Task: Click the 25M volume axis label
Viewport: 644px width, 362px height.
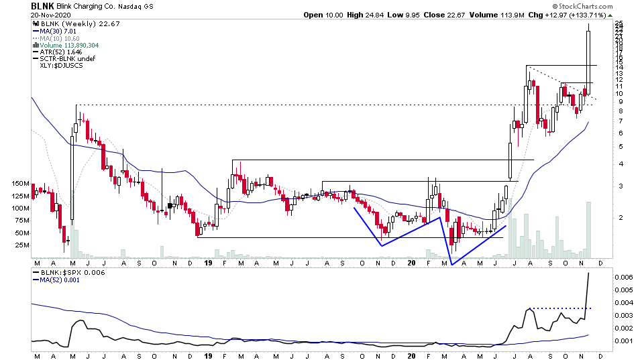Action: [22, 245]
